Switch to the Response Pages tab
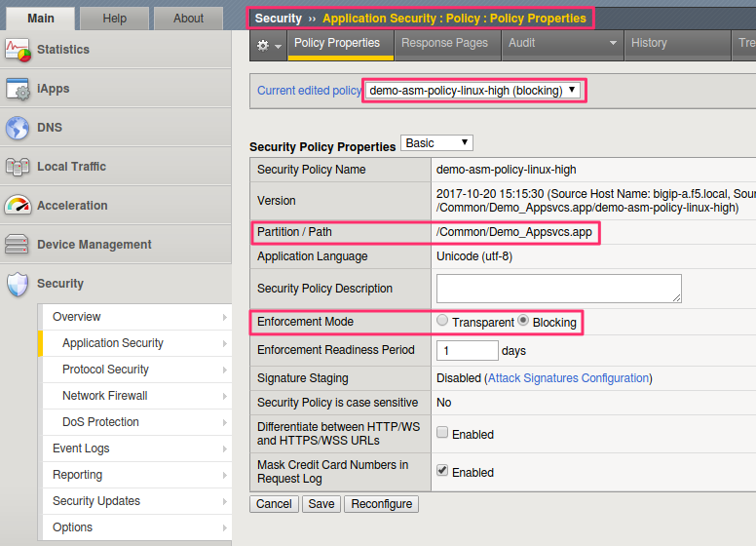 444,43
